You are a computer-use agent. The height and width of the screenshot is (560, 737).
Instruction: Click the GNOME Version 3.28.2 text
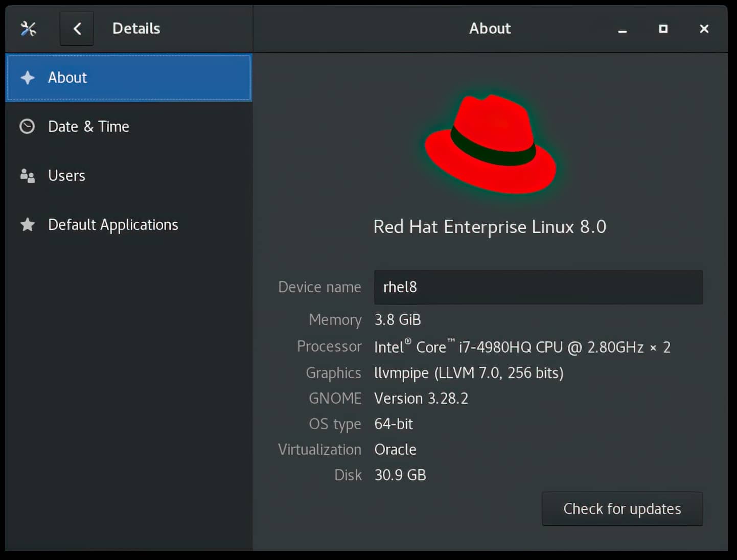click(421, 399)
